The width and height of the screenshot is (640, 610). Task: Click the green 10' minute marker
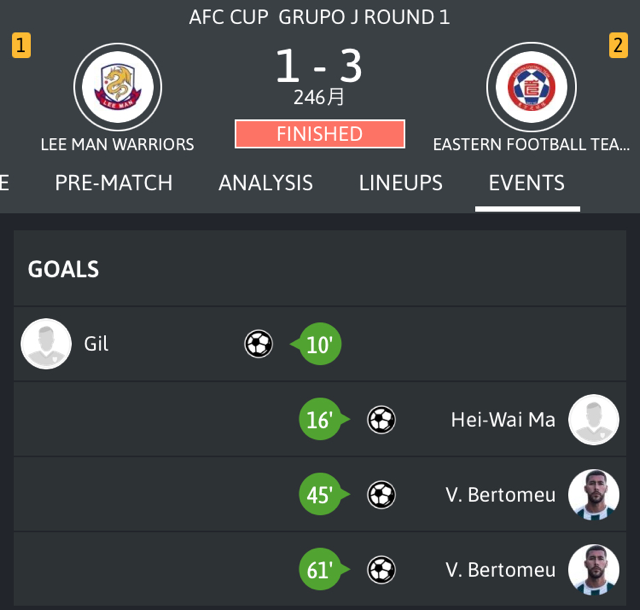pyautogui.click(x=318, y=344)
